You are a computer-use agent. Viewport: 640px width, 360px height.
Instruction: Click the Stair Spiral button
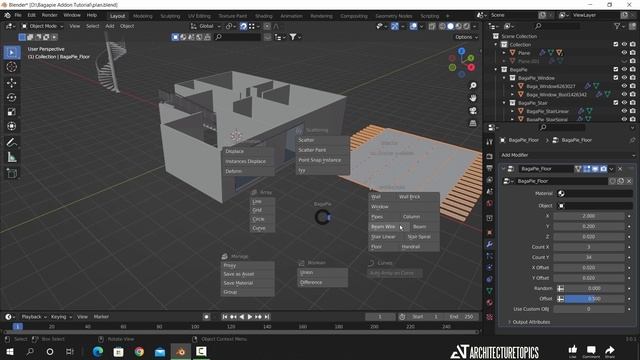pyautogui.click(x=422, y=237)
